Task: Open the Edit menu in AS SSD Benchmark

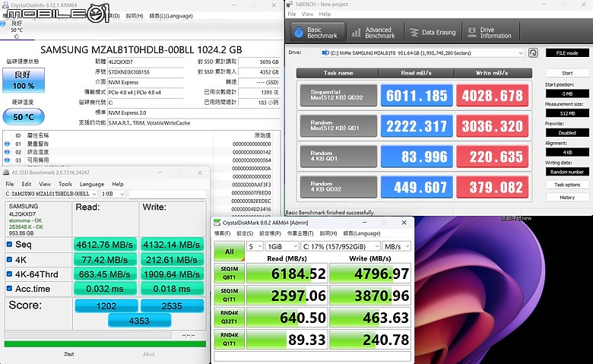Action: [27, 184]
